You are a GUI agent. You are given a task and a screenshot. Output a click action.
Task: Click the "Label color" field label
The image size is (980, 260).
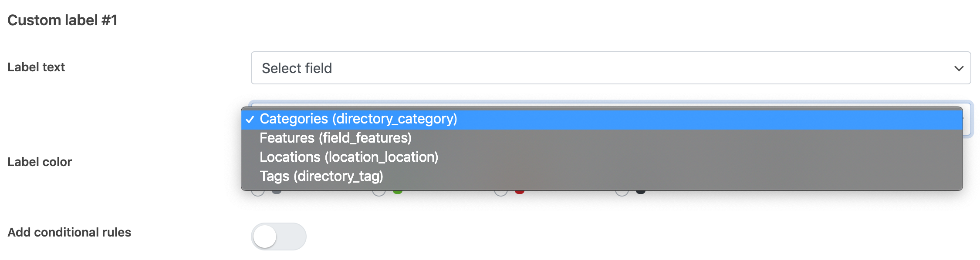40,162
